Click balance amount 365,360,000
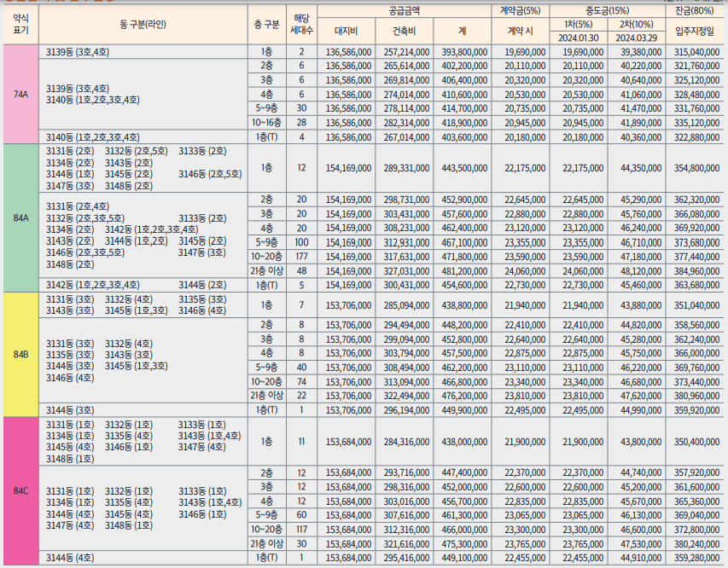The width and height of the screenshot is (728, 568). coord(697,501)
